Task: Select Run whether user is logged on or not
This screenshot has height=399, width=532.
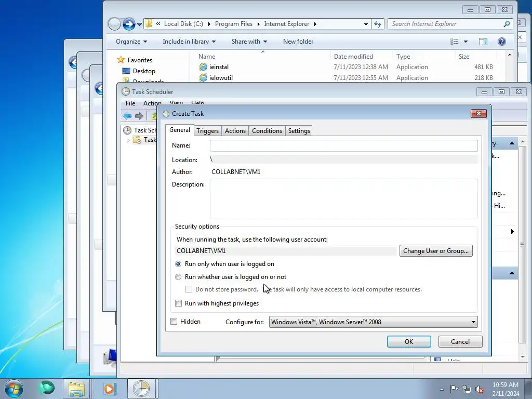Action: 178,277
